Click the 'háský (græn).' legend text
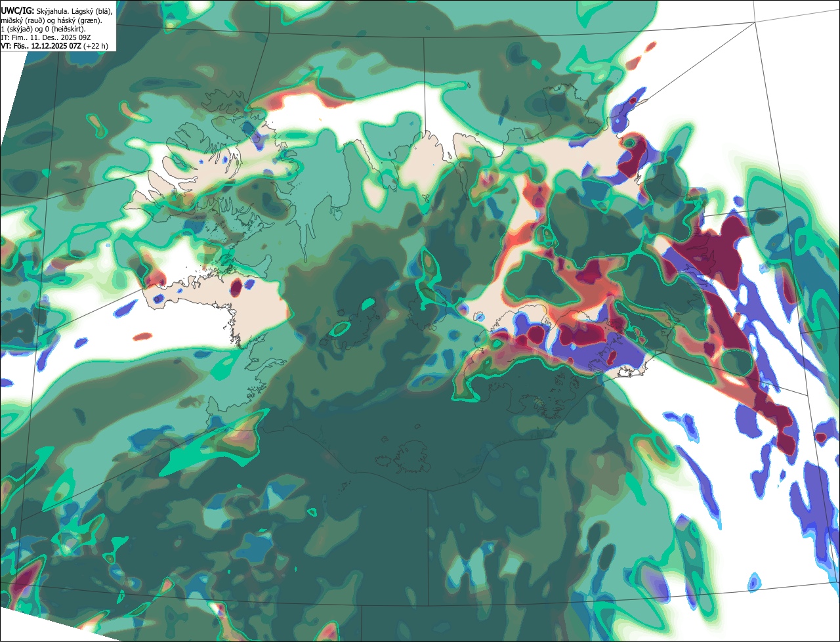The height and width of the screenshot is (642, 840). click(79, 21)
